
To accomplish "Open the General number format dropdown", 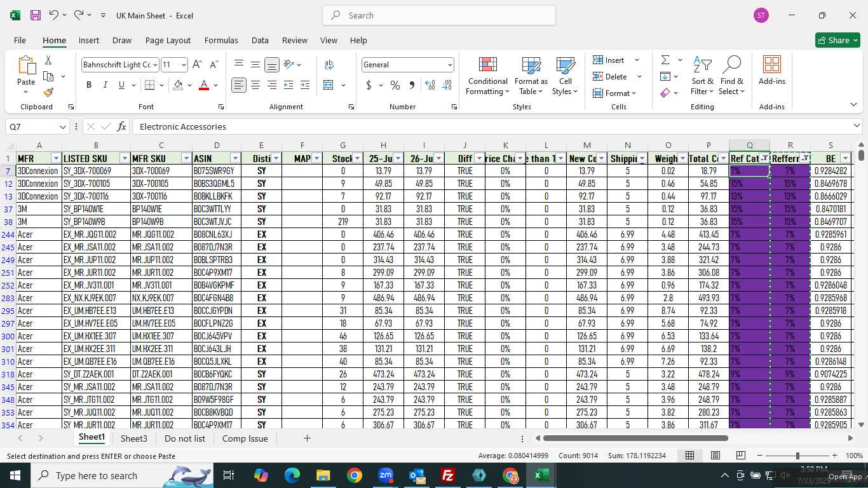I will [450, 64].
